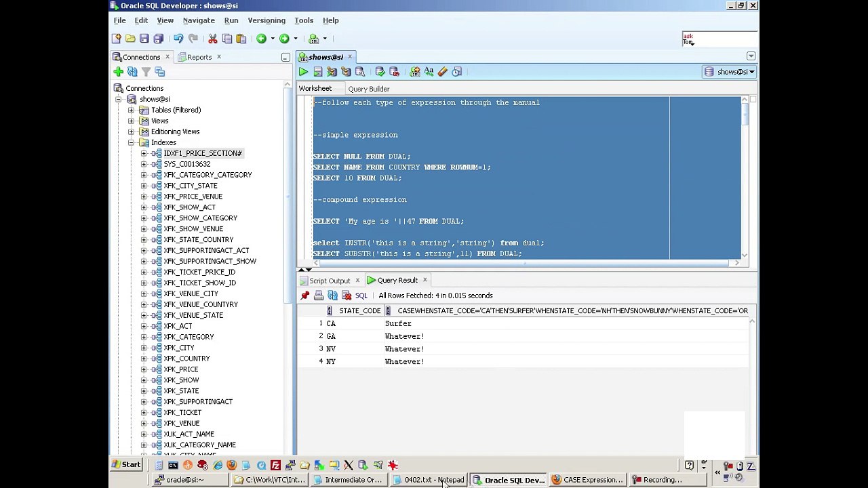
Task: Commit changes icon in worksheet toolbar
Action: pos(380,72)
